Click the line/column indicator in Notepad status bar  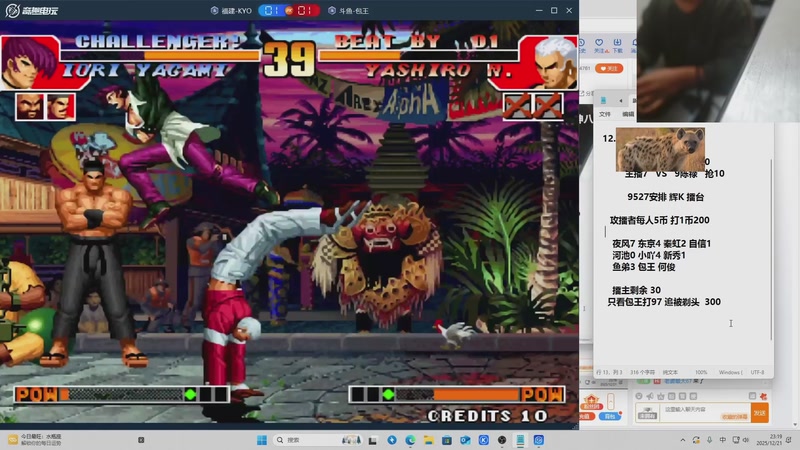tap(609, 372)
